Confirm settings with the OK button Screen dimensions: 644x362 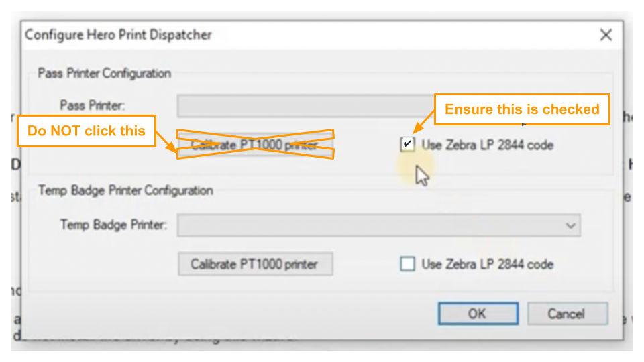coord(478,314)
